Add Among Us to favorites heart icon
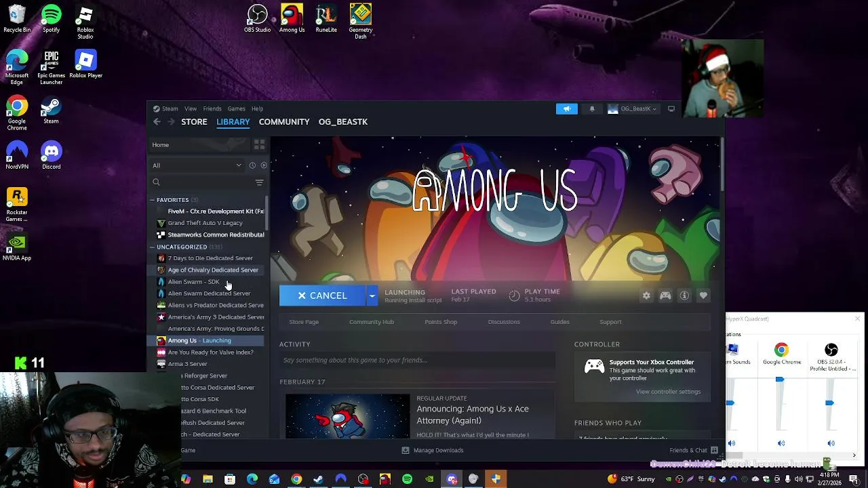The width and height of the screenshot is (868, 488). [703, 296]
